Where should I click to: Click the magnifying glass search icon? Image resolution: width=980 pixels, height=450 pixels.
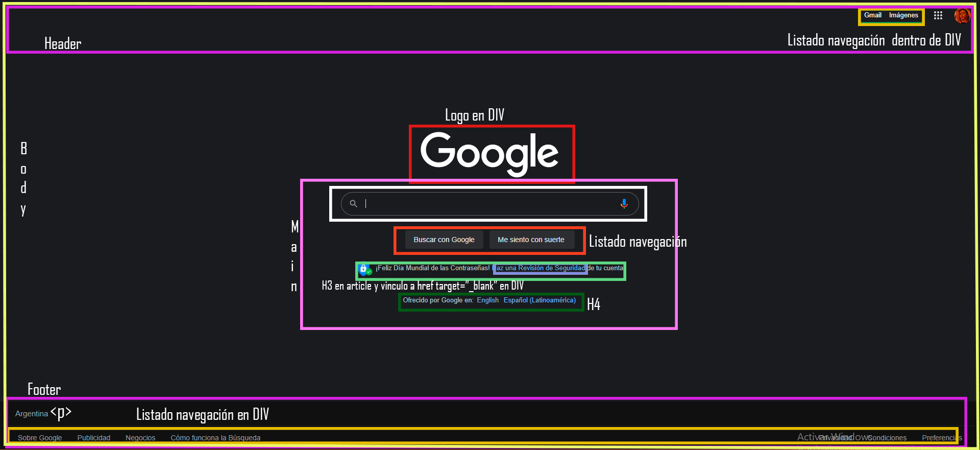[353, 204]
